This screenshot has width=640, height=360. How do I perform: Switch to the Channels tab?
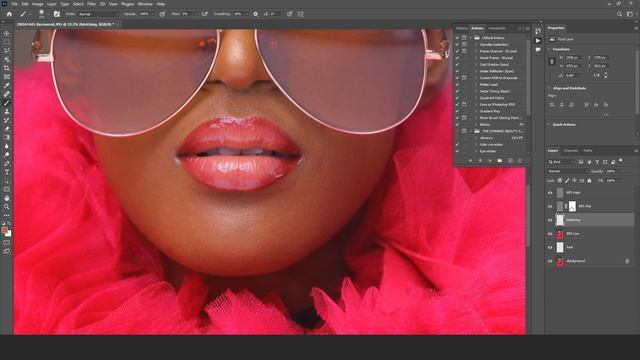tap(571, 151)
